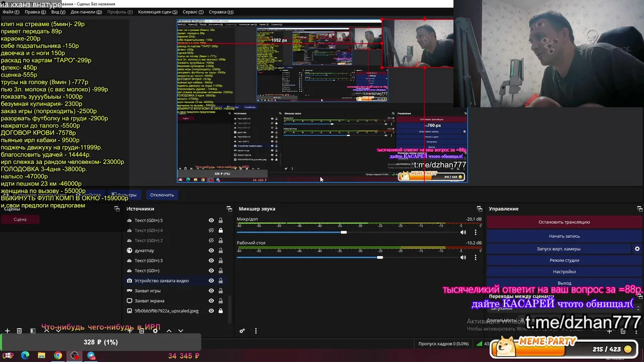Click Пропуск кадров status bar text

pyautogui.click(x=443, y=344)
